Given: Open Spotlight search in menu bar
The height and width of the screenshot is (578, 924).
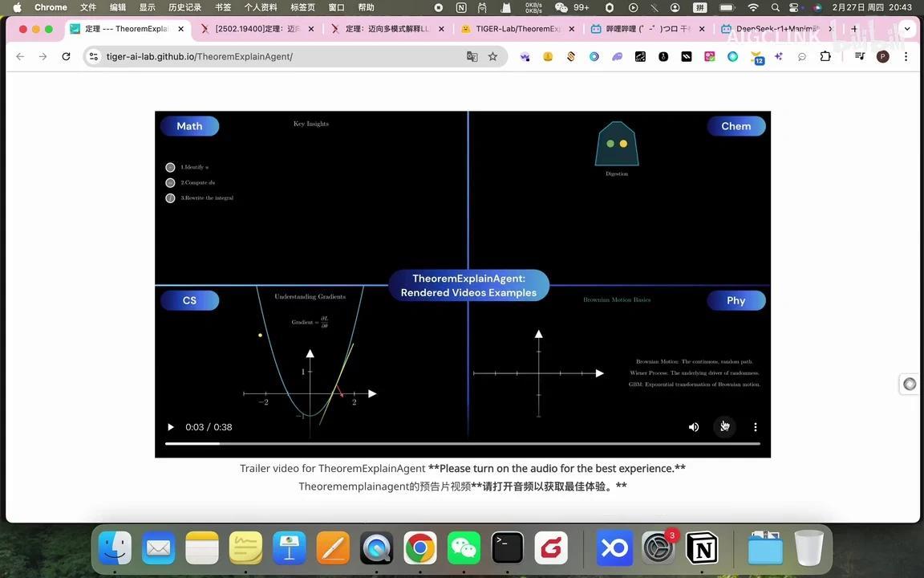Looking at the screenshot, I should coord(776,8).
